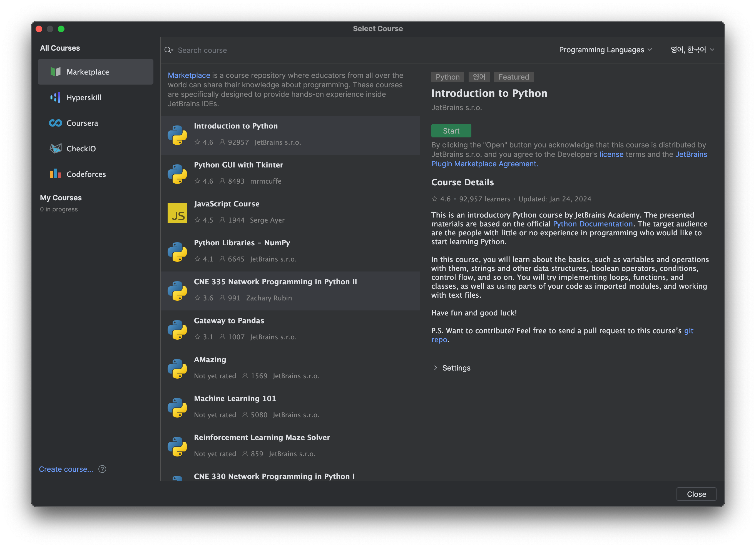The width and height of the screenshot is (756, 548).
Task: Click the Codeforces bar chart icon
Action: coord(55,174)
